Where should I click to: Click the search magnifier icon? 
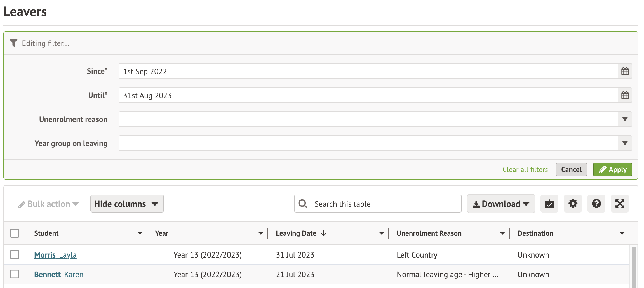[303, 204]
